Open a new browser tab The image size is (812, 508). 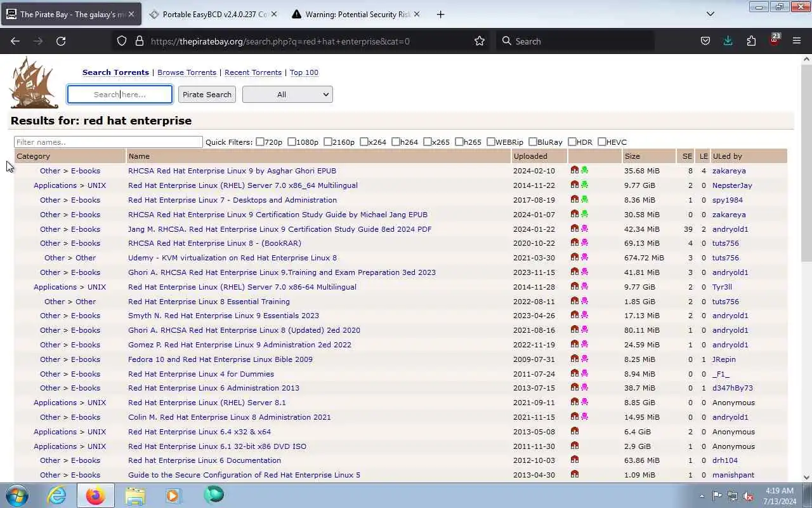(440, 14)
